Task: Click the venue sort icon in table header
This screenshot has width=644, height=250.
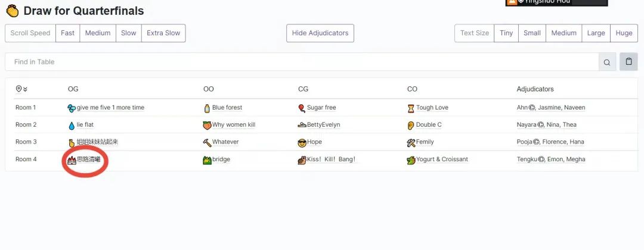Action: [21, 89]
